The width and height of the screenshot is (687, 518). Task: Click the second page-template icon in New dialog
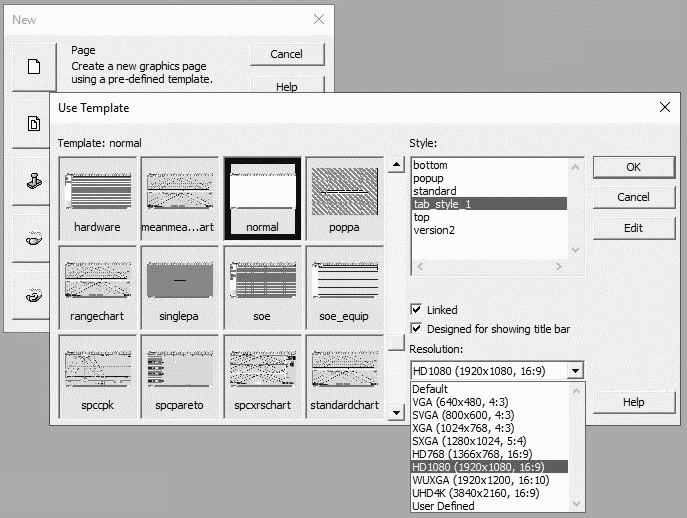32,124
